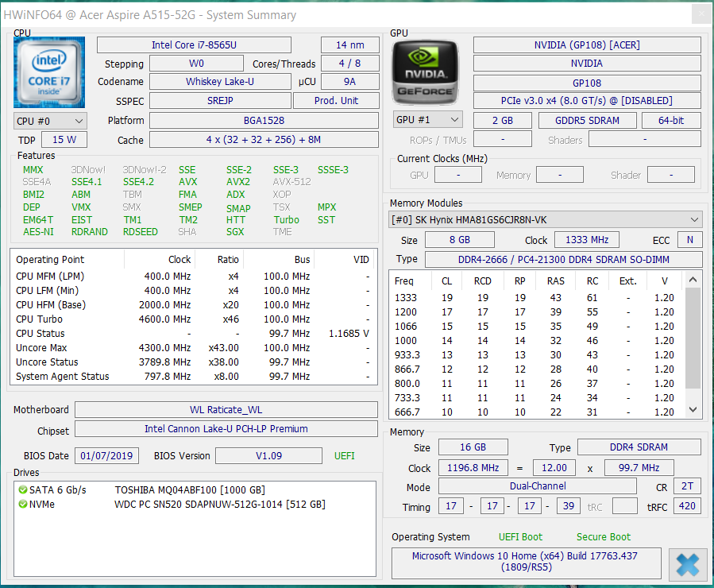Click the Memory Size 16 GB field
The image size is (714, 588).
pos(473,447)
